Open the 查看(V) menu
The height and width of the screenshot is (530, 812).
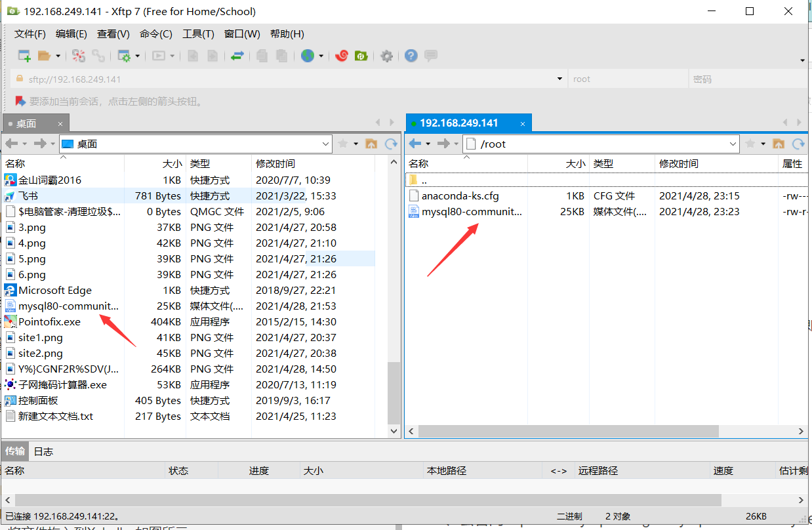pyautogui.click(x=113, y=34)
